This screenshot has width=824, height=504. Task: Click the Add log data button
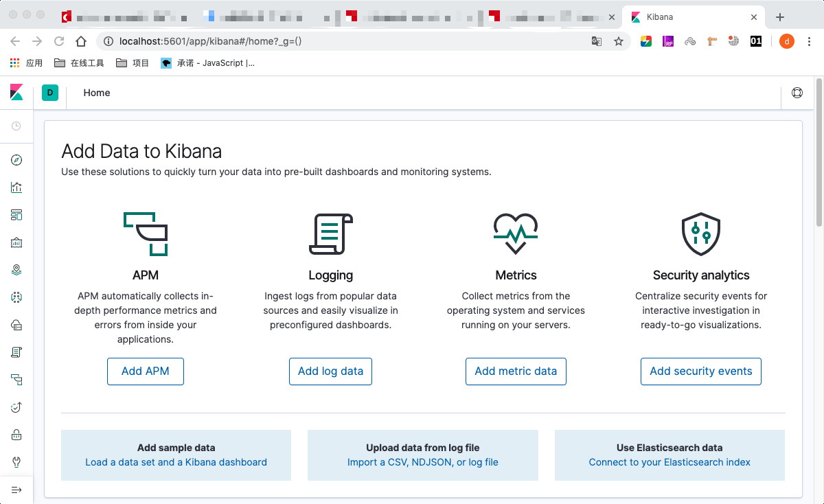pos(330,371)
